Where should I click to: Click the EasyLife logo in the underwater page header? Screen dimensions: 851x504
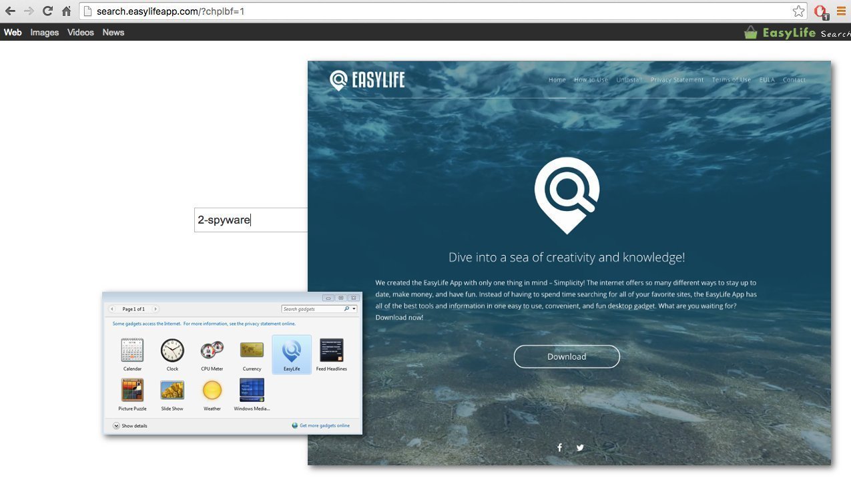click(x=367, y=80)
